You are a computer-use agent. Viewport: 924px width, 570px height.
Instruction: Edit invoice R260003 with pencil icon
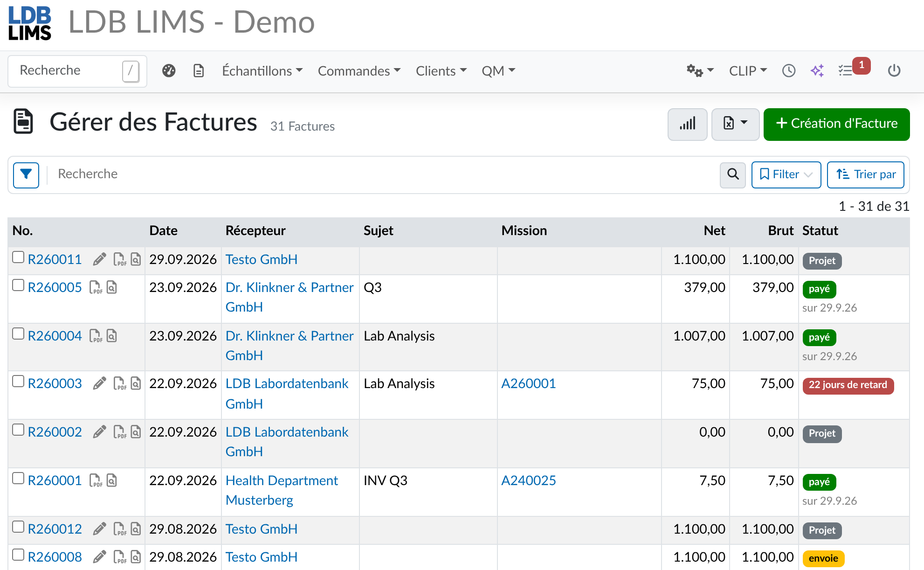(x=99, y=383)
